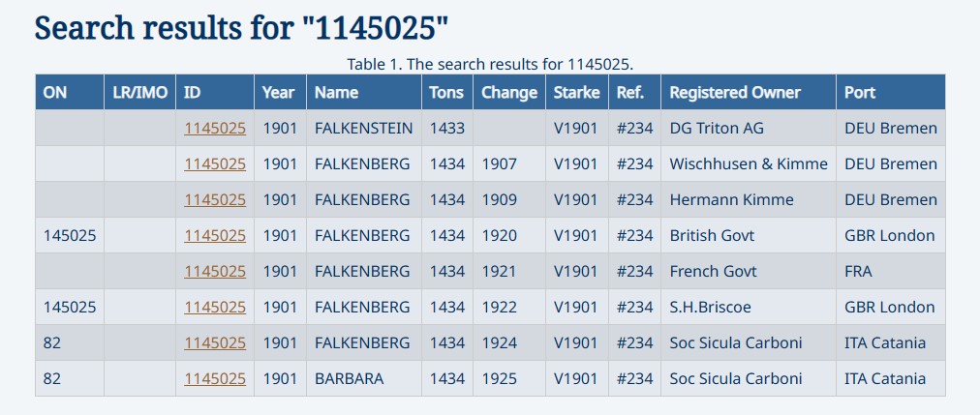Open ID link for French Govt row
The width and height of the screenshot is (980, 415).
215,271
